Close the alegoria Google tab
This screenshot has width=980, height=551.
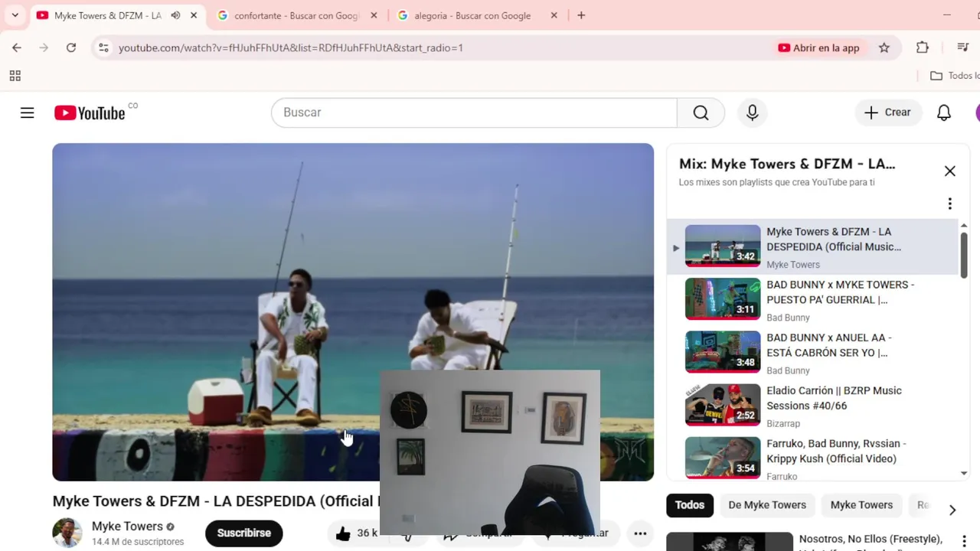point(554,15)
